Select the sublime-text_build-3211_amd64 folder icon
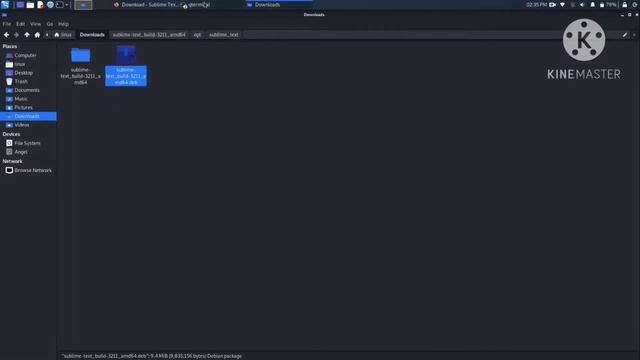The image size is (640, 360). point(80,55)
